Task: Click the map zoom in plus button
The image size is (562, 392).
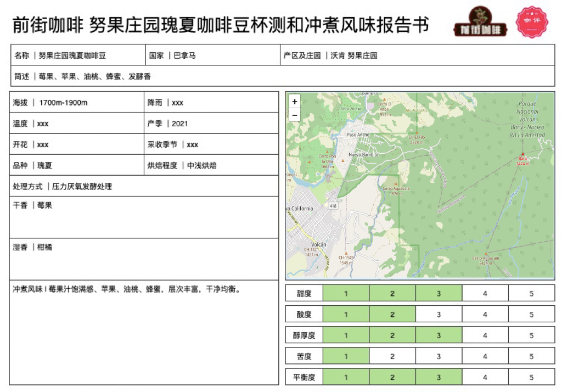Action: pos(295,102)
